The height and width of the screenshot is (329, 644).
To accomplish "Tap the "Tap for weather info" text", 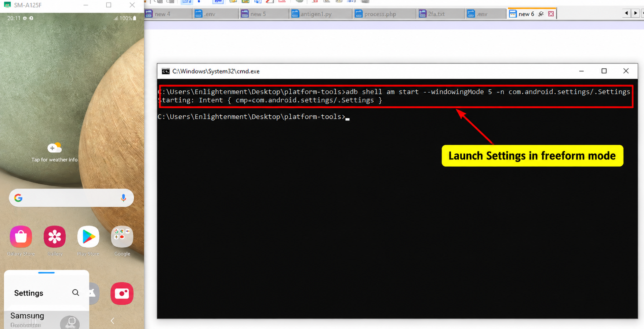I will pos(54,160).
